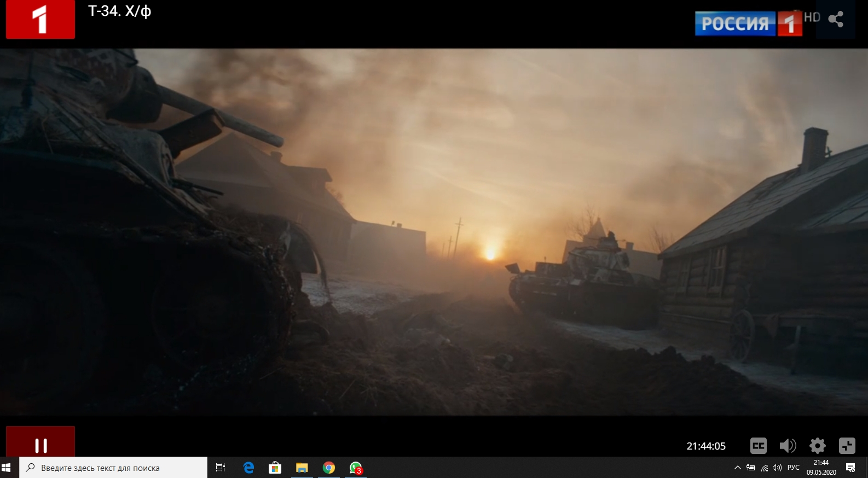Image resolution: width=868 pixels, height=478 pixels.
Task: Switch to Google Chrome on taskbar
Action: 328,468
